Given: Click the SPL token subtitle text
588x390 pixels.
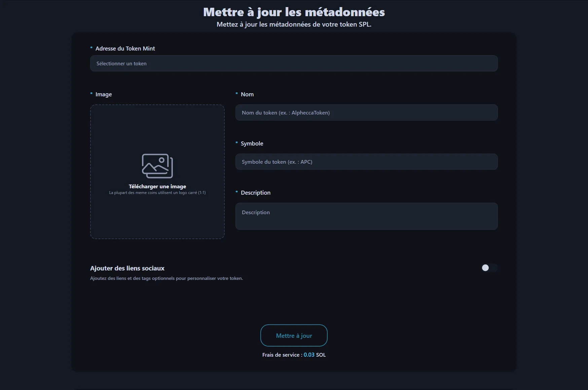Looking at the screenshot, I should coord(294,24).
